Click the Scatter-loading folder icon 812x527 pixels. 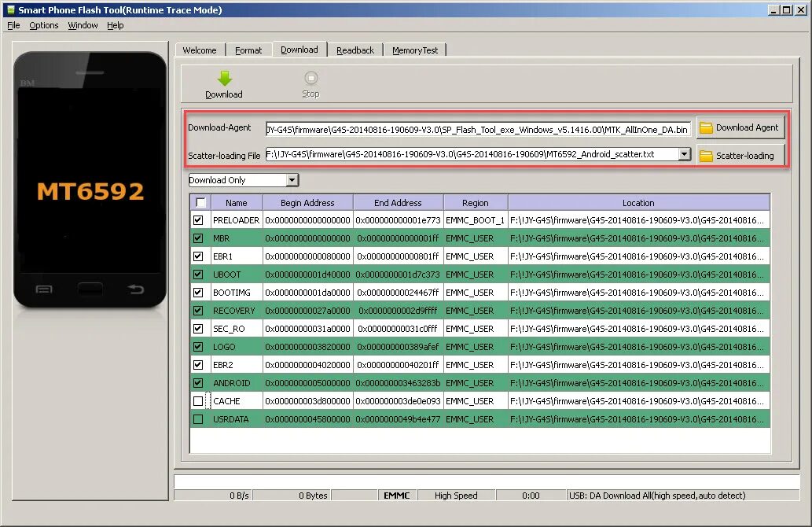click(x=706, y=156)
